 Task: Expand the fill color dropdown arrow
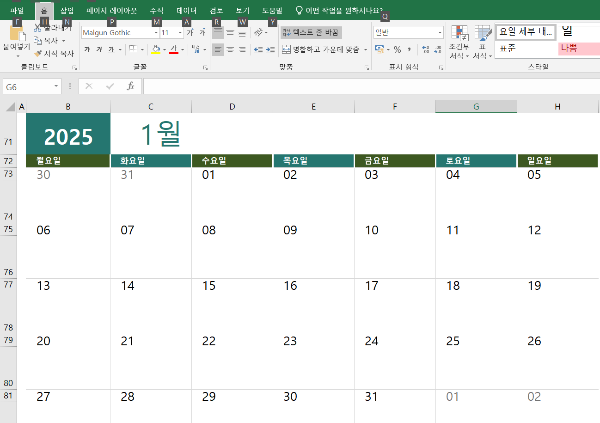click(x=165, y=49)
